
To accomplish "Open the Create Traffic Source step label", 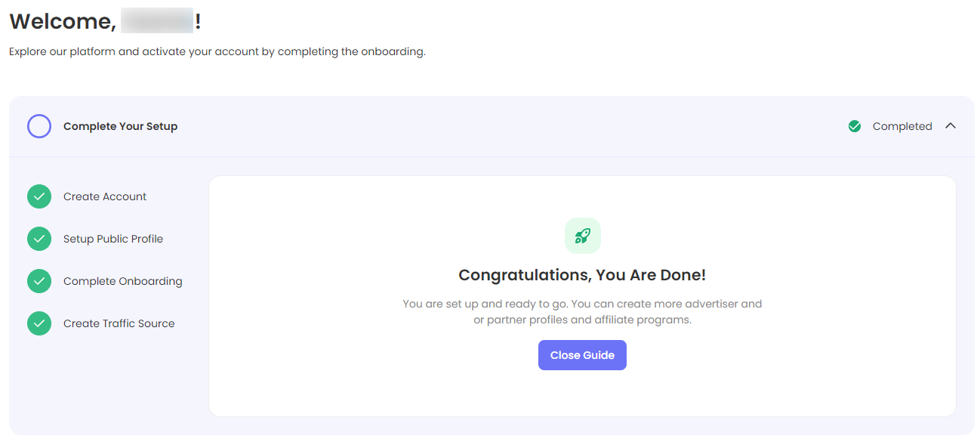I will 119,323.
